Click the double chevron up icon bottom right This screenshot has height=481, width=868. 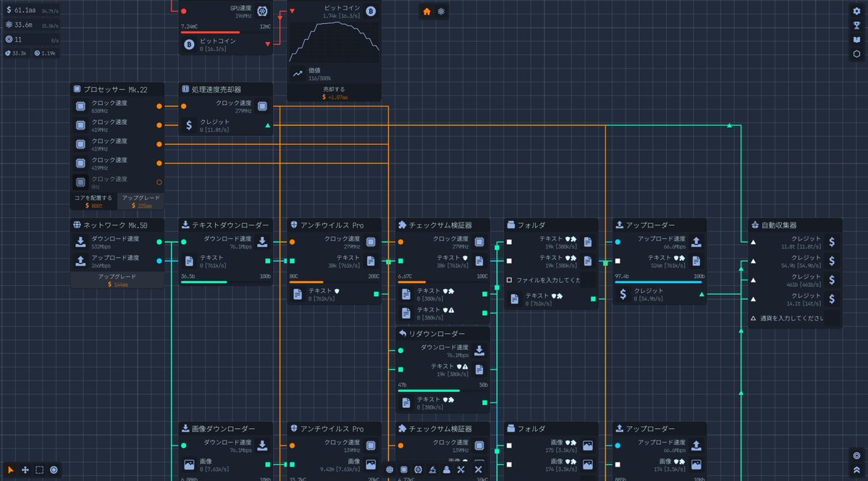click(856, 469)
